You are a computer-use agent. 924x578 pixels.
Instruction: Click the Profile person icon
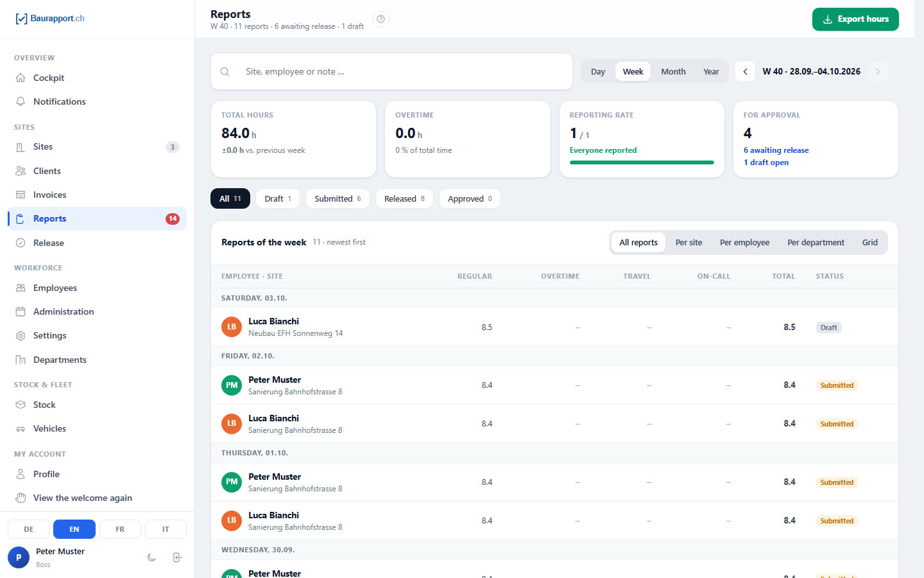(21, 474)
